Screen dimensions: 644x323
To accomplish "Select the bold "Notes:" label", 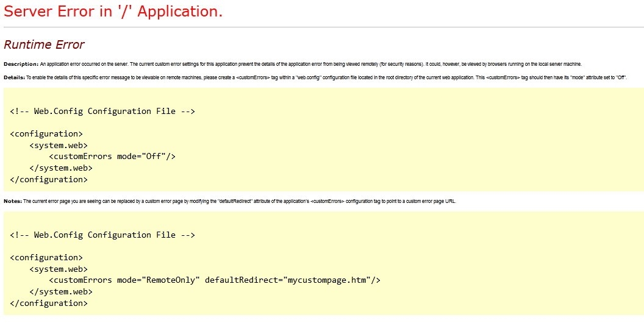I will tap(13, 201).
